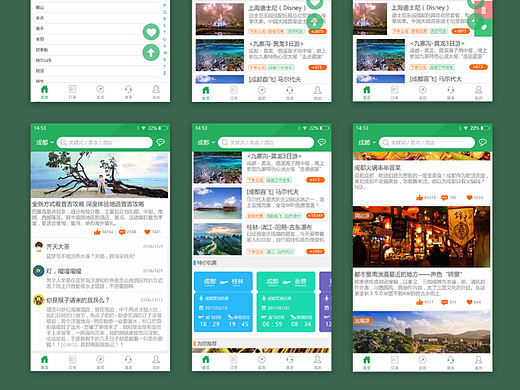The image size is (520, 390).
Task: Open message bubble icon on hotpot article screen
Action: pos(483,142)
